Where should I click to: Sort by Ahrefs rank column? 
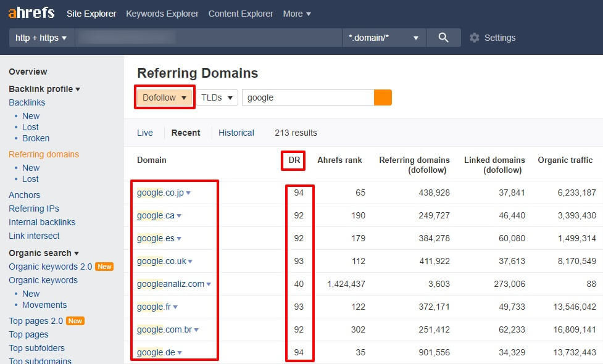(339, 160)
